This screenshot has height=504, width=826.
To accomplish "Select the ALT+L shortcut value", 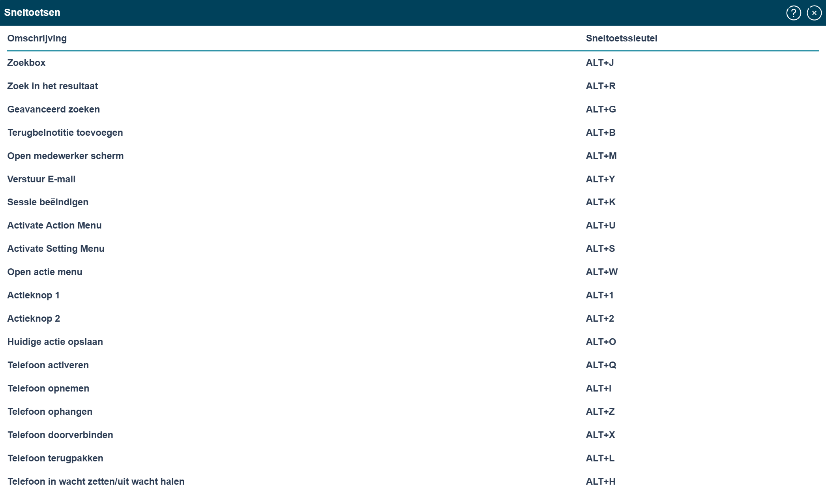I will 600,458.
